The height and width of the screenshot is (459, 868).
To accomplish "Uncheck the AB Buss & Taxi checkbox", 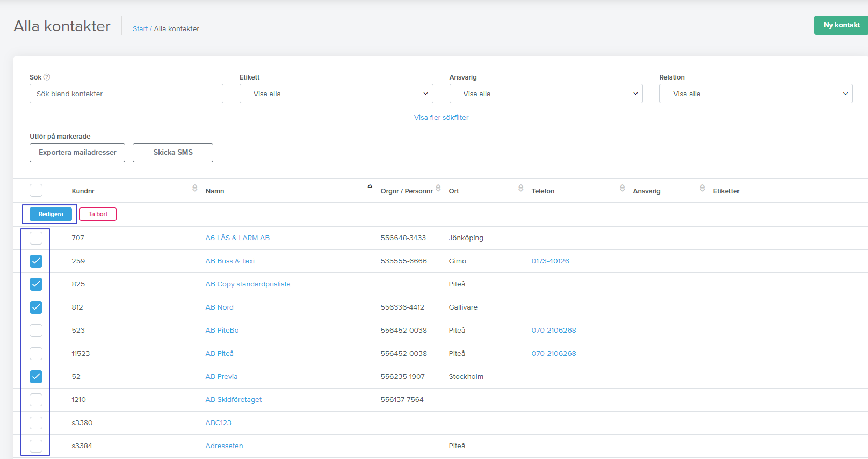I will pos(36,261).
